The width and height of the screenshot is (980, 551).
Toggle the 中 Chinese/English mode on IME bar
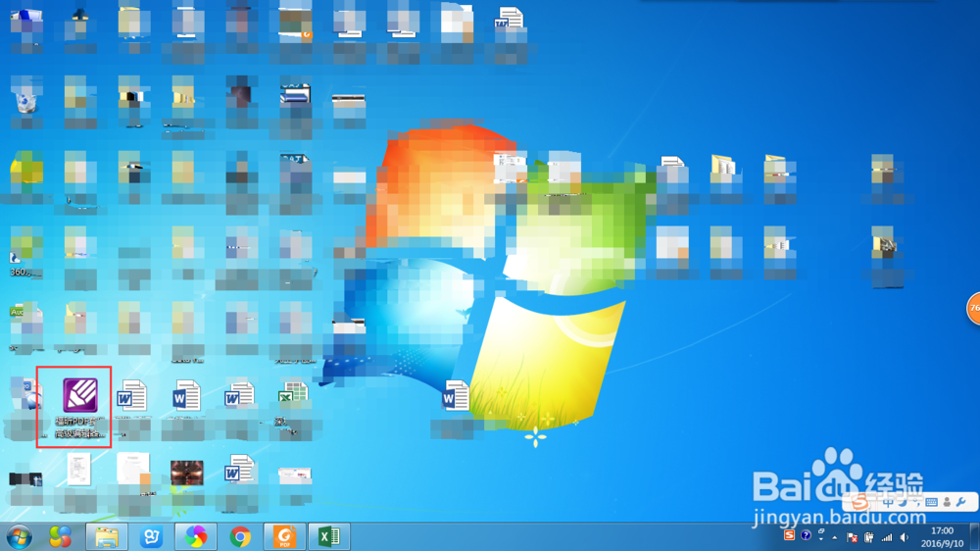click(x=888, y=502)
